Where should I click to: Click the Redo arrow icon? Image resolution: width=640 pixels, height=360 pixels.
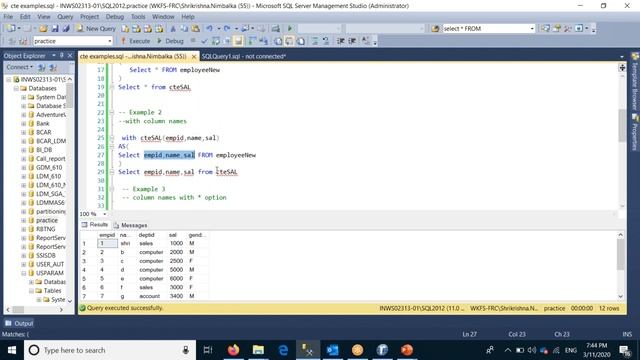point(227,29)
